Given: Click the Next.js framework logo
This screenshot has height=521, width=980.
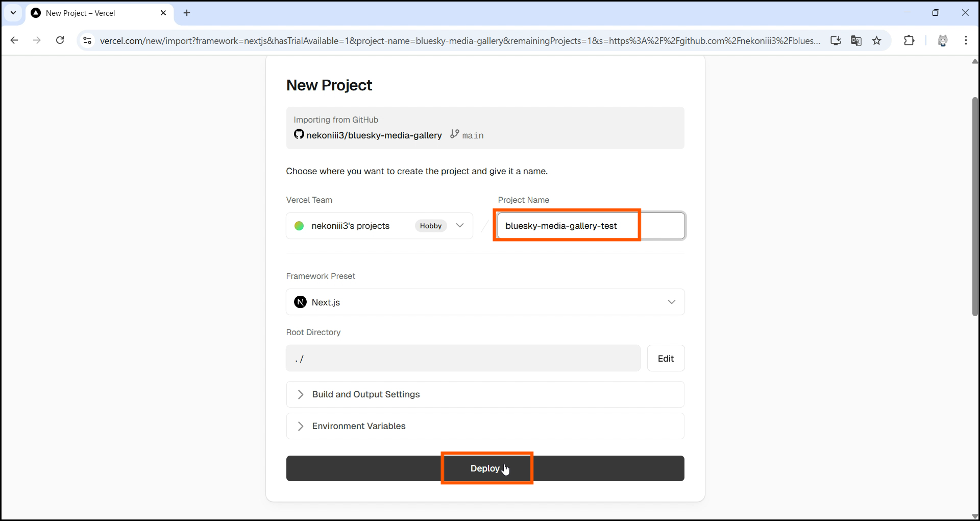Looking at the screenshot, I should pos(301,302).
